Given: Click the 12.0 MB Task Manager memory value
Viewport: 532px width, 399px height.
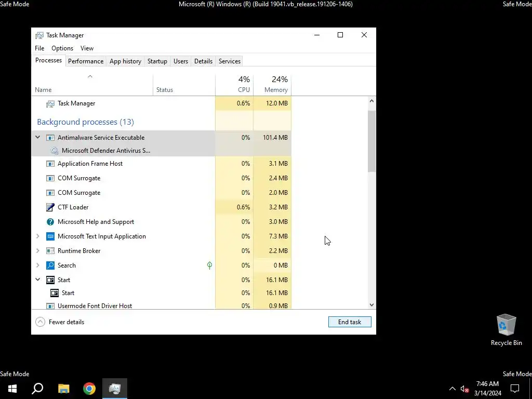Looking at the screenshot, I should click(277, 103).
